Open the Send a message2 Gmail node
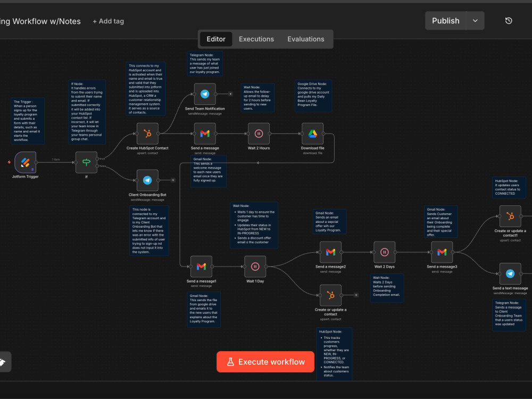Image resolution: width=532 pixels, height=399 pixels. (330, 252)
